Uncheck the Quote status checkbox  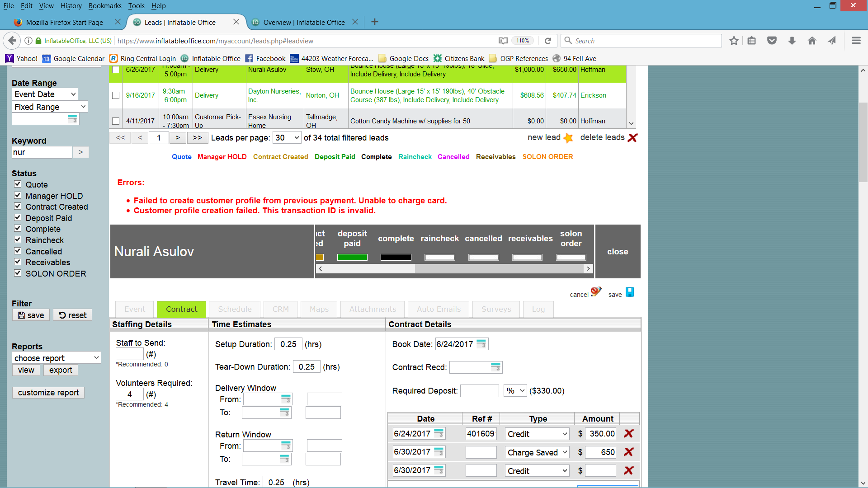click(x=18, y=184)
